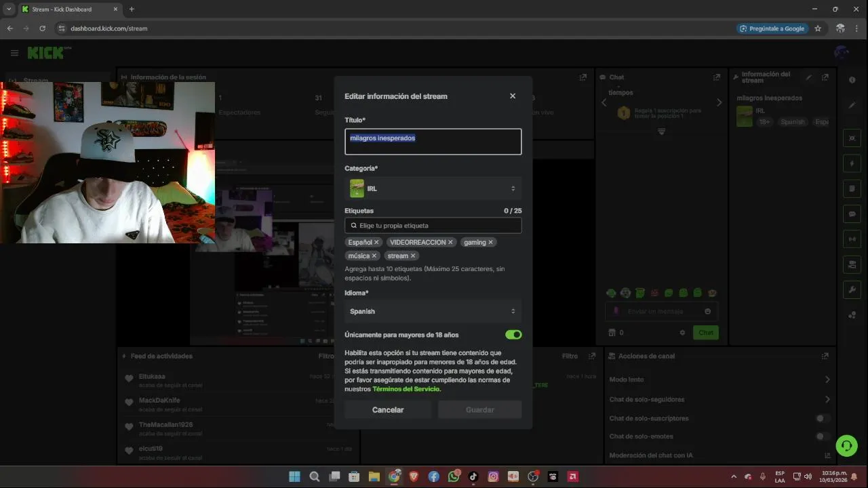Click the lightning bolt sidebar icon
Image resolution: width=868 pixels, height=488 pixels.
pos(852,163)
